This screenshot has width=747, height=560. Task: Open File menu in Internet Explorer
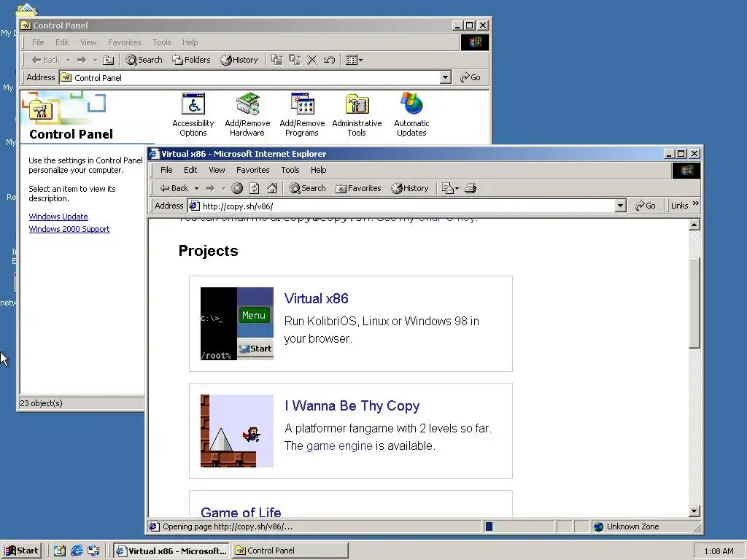tap(166, 170)
